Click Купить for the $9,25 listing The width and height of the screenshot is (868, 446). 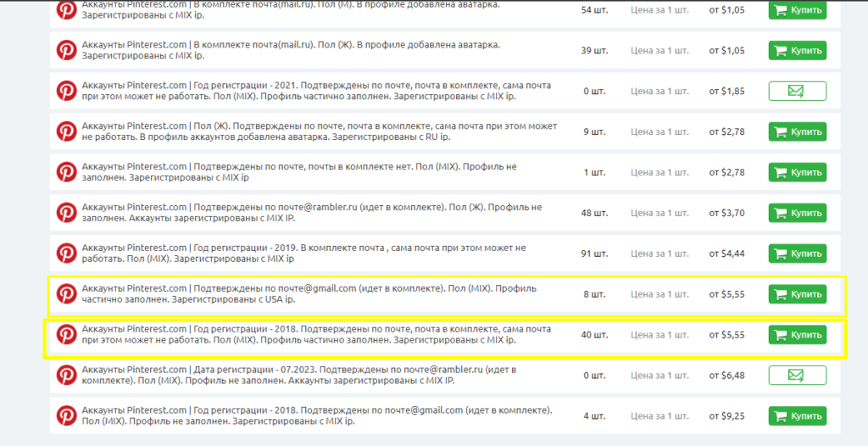click(797, 415)
